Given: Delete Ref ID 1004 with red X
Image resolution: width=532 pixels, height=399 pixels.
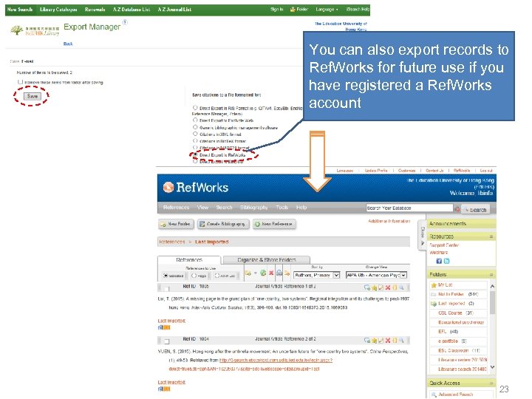Looking at the screenshot, I should tap(388, 341).
